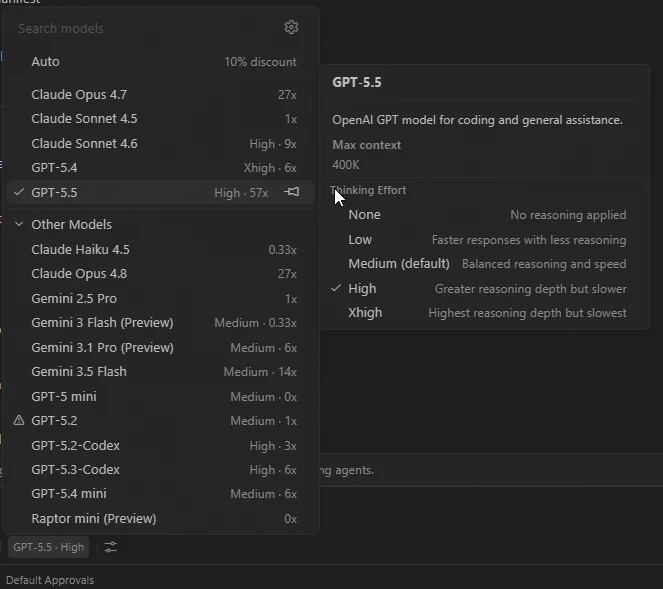Choose GPT-5 mini model

click(x=161, y=397)
